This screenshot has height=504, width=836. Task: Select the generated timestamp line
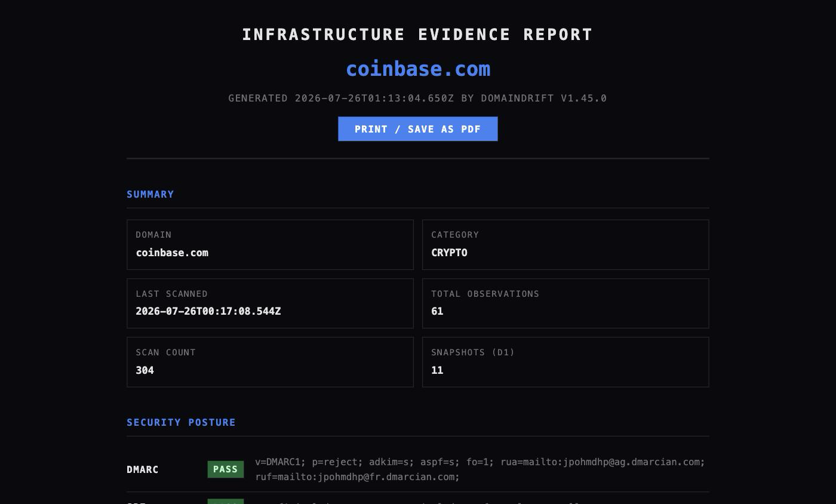(417, 98)
